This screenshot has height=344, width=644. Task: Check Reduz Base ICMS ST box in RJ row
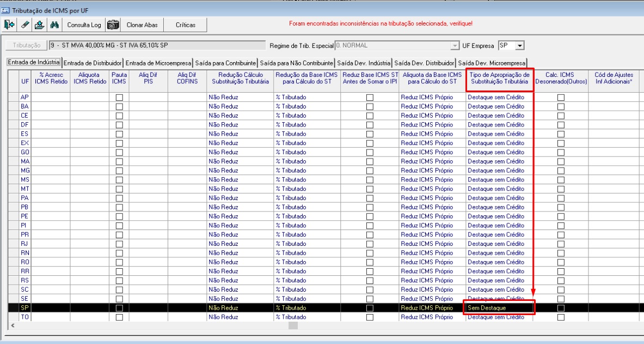[370, 244]
